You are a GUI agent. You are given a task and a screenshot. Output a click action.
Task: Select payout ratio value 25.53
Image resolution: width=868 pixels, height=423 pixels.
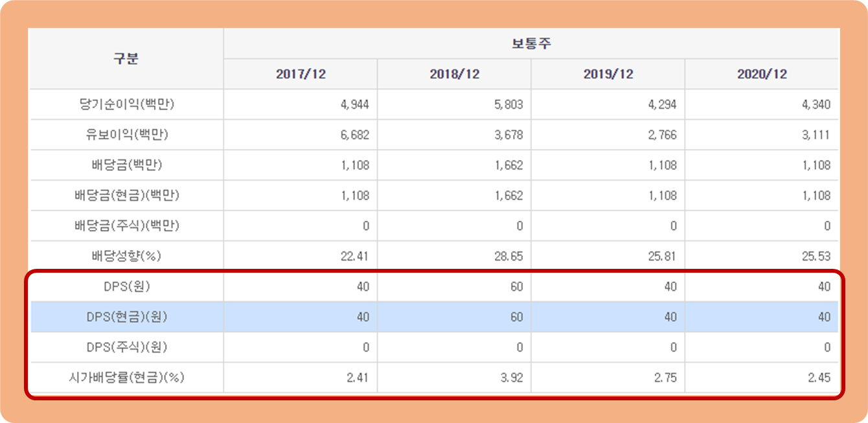pos(816,257)
